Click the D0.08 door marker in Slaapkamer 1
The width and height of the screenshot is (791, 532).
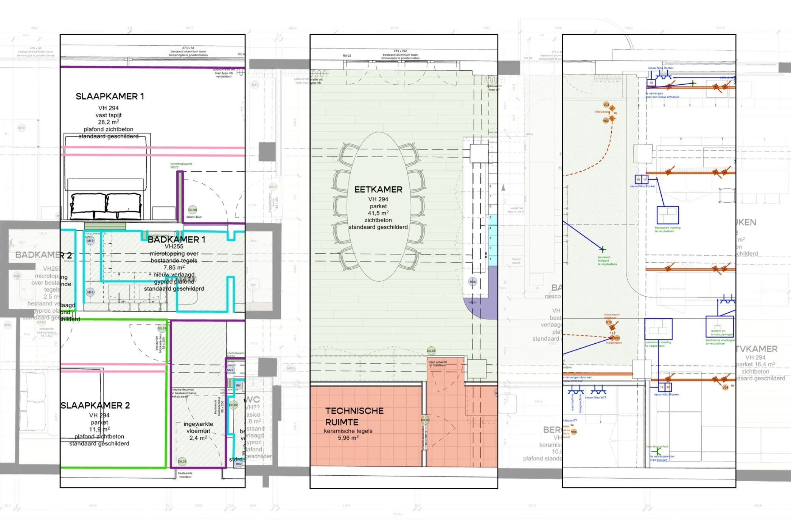tap(193, 209)
